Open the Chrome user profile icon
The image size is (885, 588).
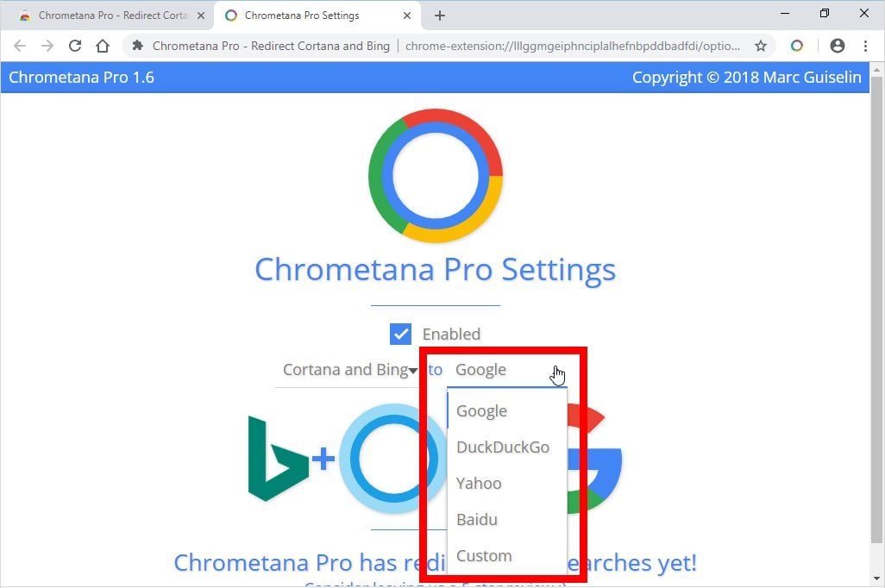coord(837,46)
